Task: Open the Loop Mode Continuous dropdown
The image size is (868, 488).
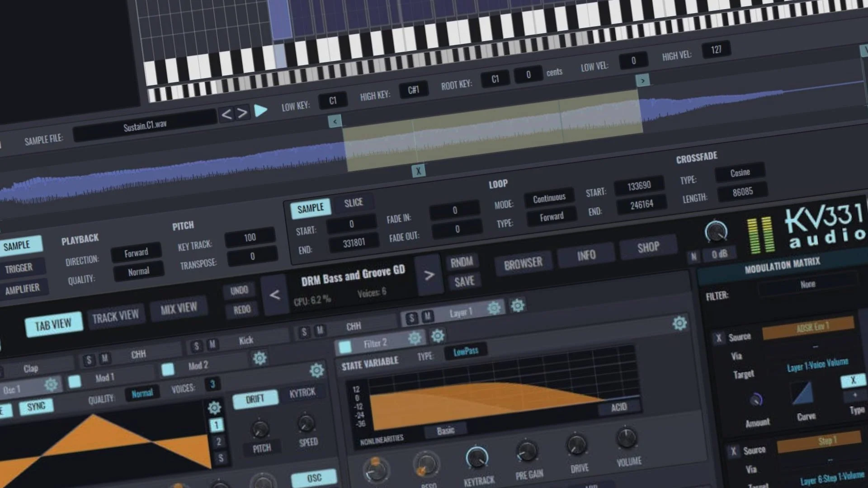Action: click(x=549, y=198)
